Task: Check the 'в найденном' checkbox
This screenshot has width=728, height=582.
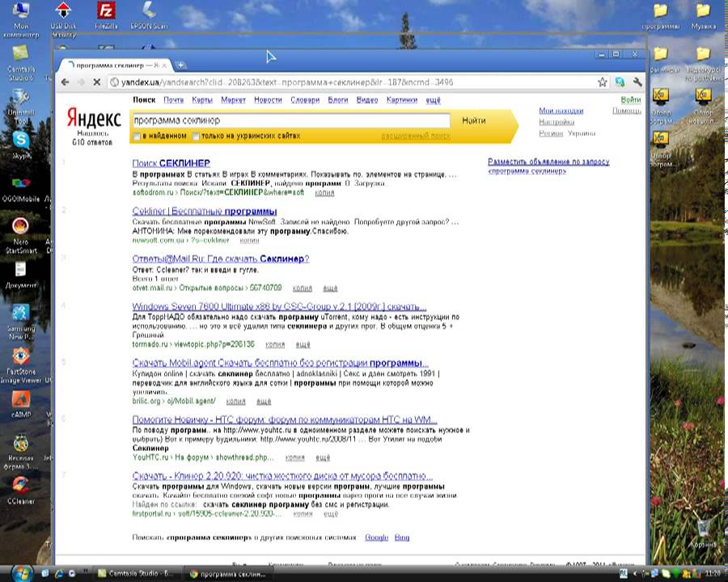Action: click(137, 137)
